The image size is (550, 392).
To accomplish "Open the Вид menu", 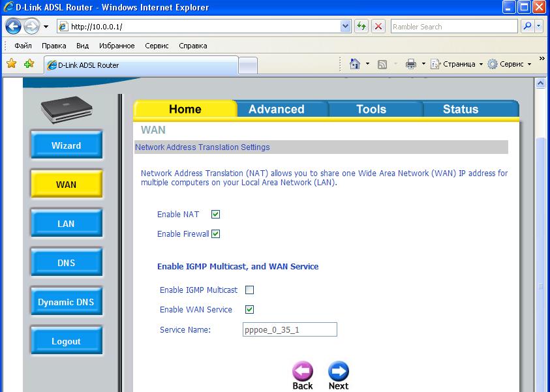I will (82, 46).
